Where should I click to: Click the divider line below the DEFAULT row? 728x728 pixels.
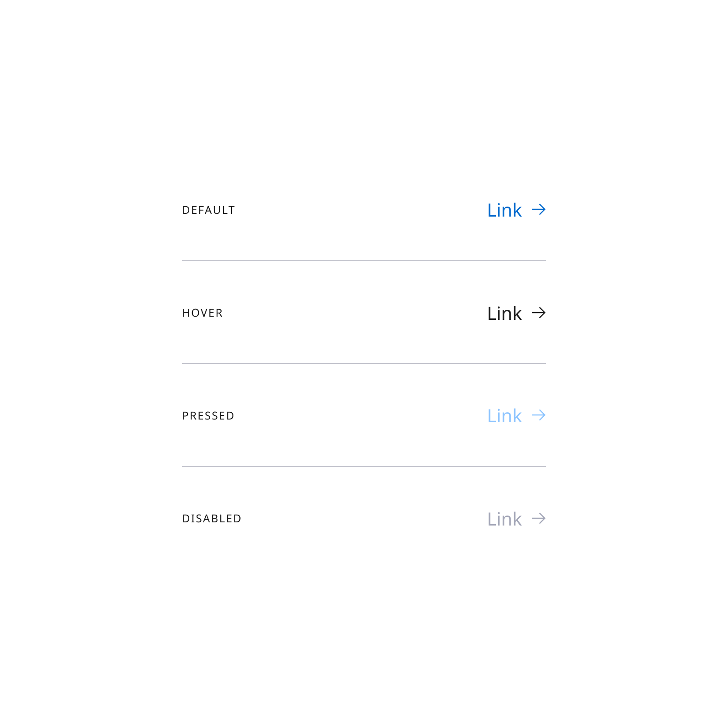pos(364,260)
